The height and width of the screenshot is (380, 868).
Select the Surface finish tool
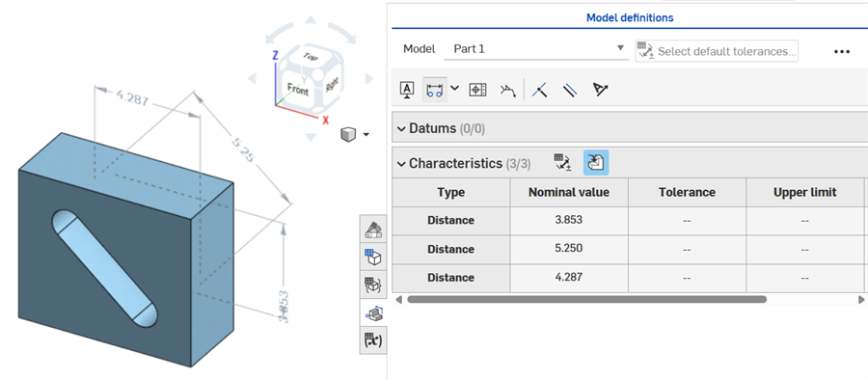pos(507,91)
